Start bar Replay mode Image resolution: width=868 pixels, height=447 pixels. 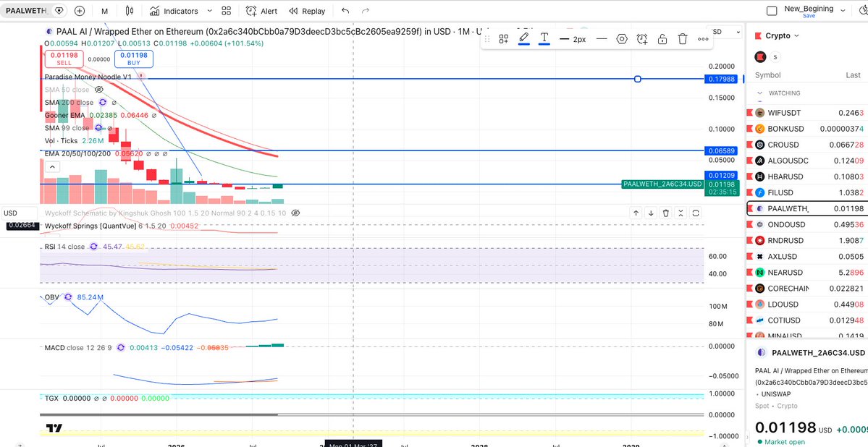(x=307, y=11)
